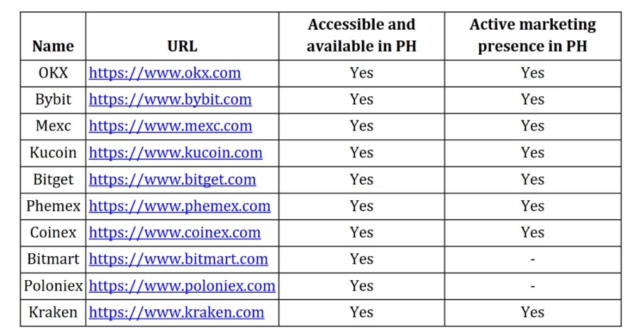
Task: Follow the Kraken website link
Action: (176, 312)
